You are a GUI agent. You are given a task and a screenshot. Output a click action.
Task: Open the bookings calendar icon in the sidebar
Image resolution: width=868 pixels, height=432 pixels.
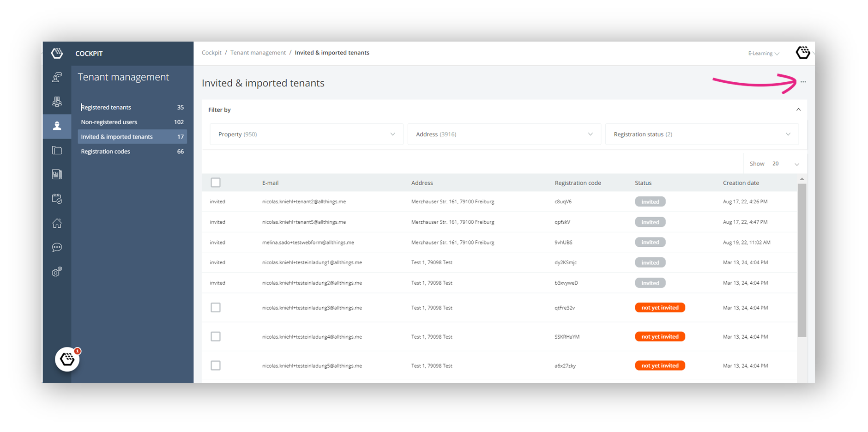pos(57,199)
